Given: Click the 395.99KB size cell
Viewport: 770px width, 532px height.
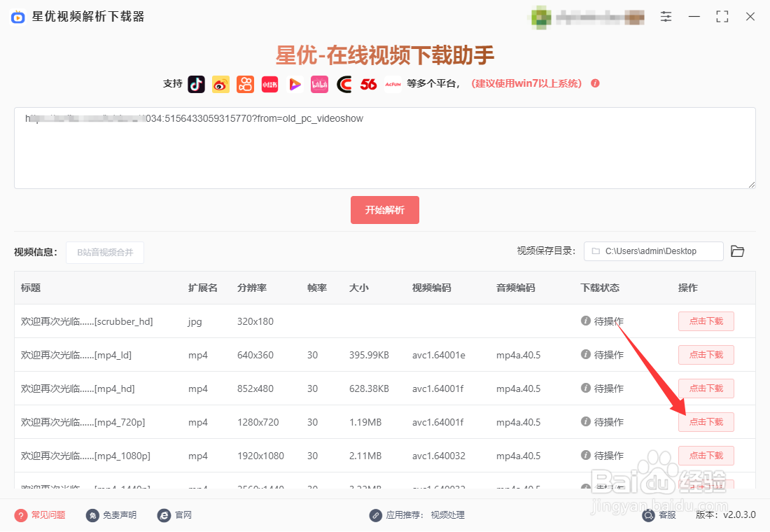Looking at the screenshot, I should [369, 355].
